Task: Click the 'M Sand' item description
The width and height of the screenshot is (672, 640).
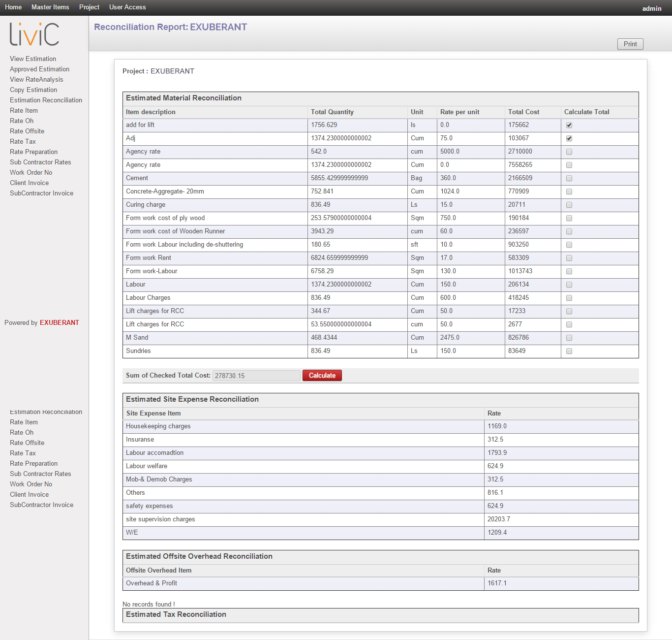Action: click(x=137, y=338)
